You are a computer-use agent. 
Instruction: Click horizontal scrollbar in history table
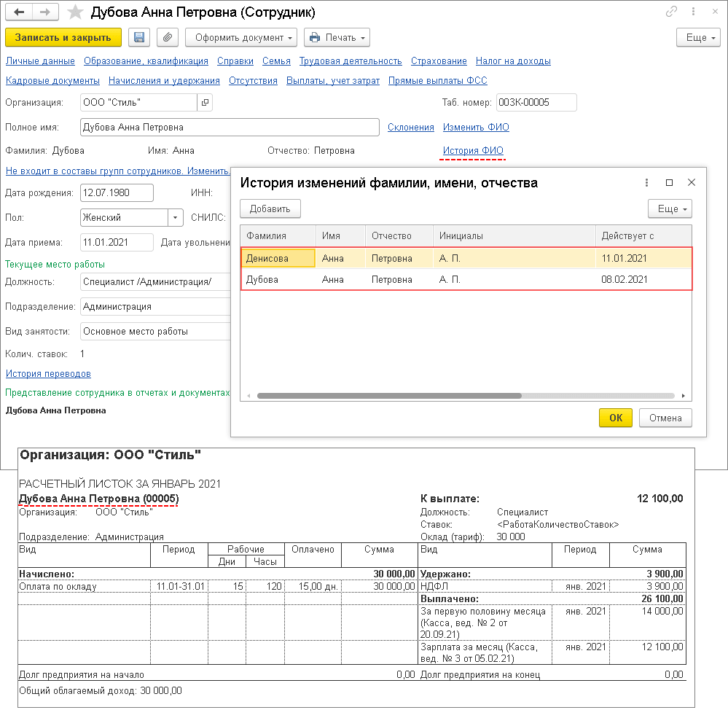point(388,396)
